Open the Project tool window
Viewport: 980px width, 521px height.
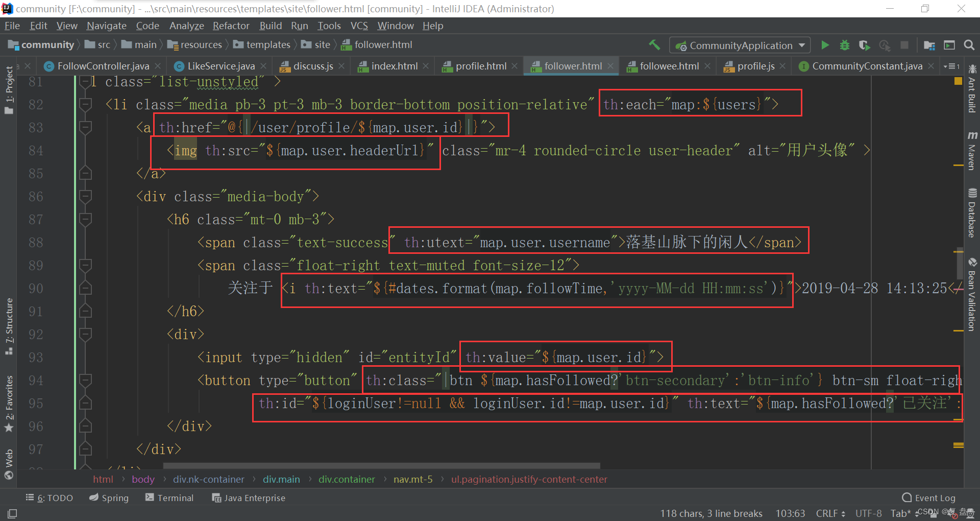pos(9,89)
